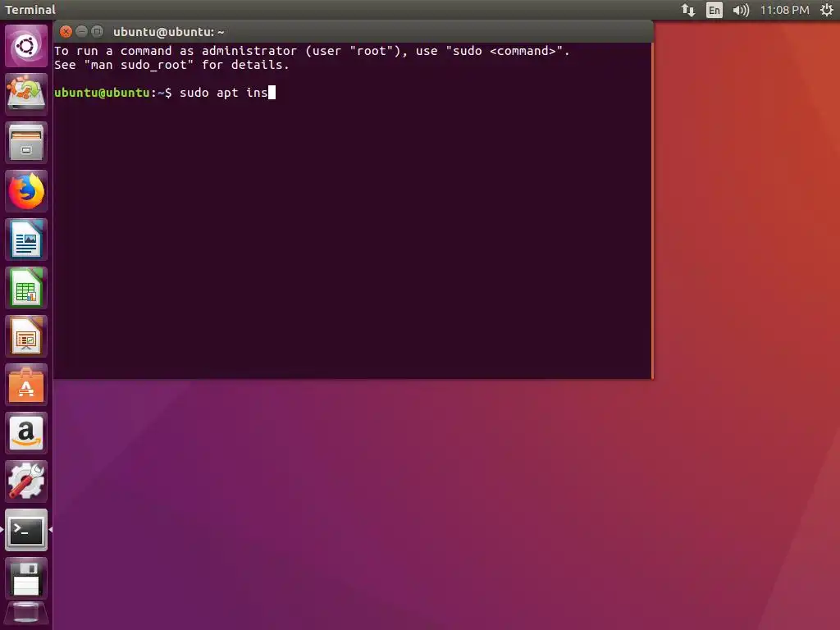Click the typed 'sudo apt ins' command
Viewport: 840px width, 630px height.
pos(223,93)
